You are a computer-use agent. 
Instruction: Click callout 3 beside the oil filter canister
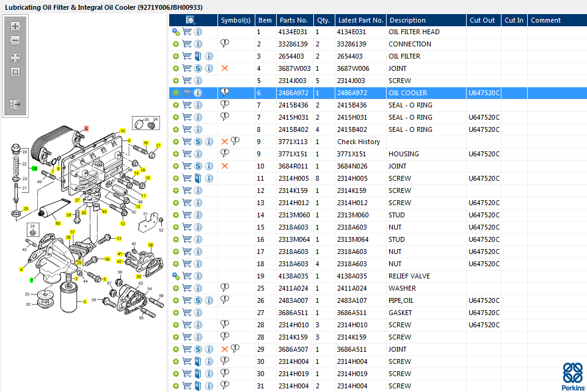85,302
